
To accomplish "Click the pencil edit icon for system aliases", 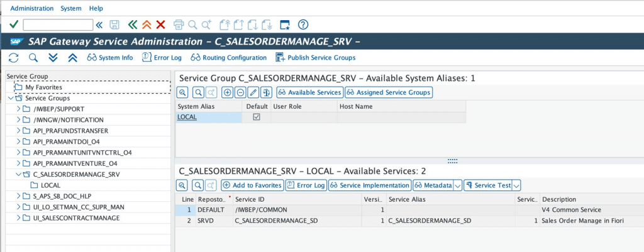I will pyautogui.click(x=253, y=92).
